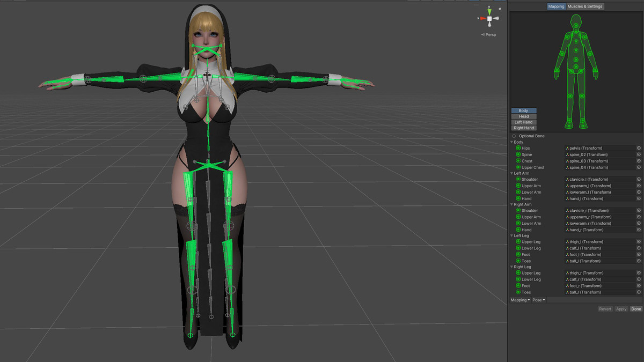Click the Done button to finish avatar setup
This screenshot has width=644, height=362.
click(636, 309)
